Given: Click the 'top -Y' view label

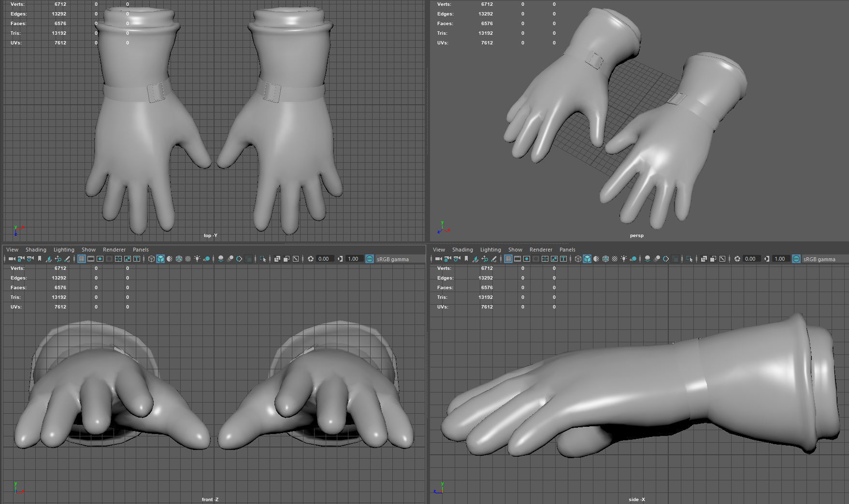Looking at the screenshot, I should [211, 236].
